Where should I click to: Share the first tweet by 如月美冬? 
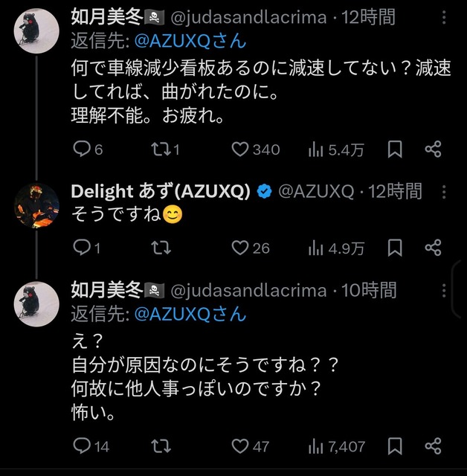(433, 149)
